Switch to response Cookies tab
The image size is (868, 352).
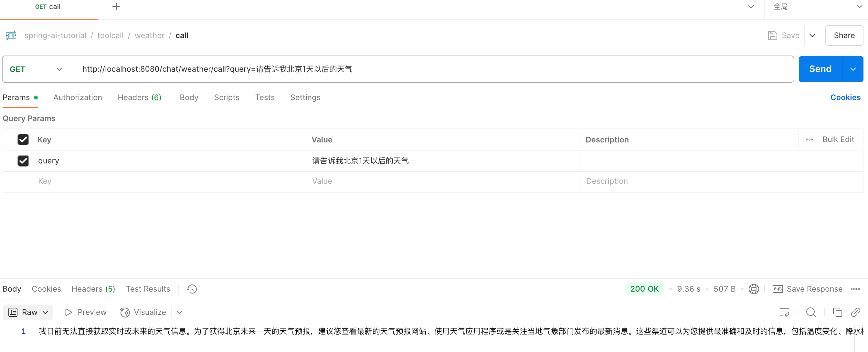[47, 289]
